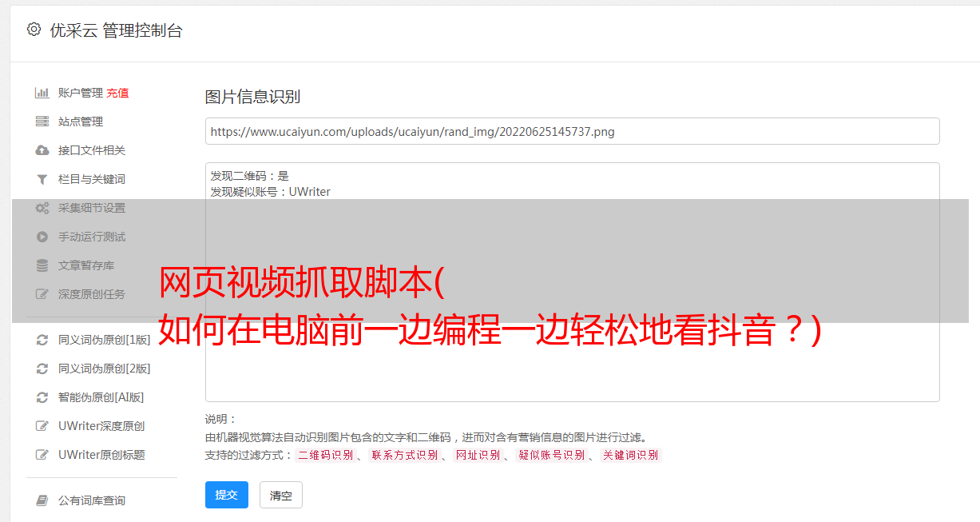The height and width of the screenshot is (522, 980).
Task: Select 智能伪原创[AI版] in sidebar
Action: tap(101, 397)
